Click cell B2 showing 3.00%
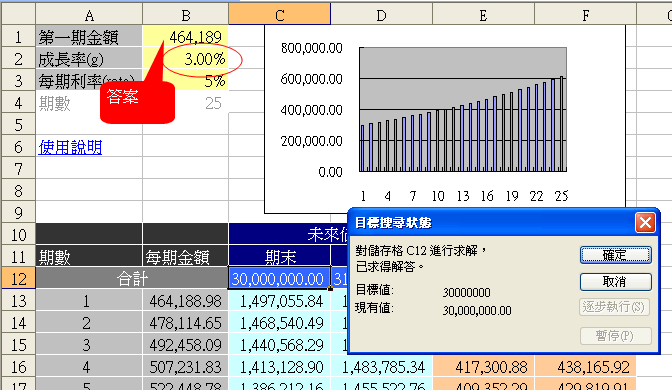672x390 pixels. [x=186, y=59]
